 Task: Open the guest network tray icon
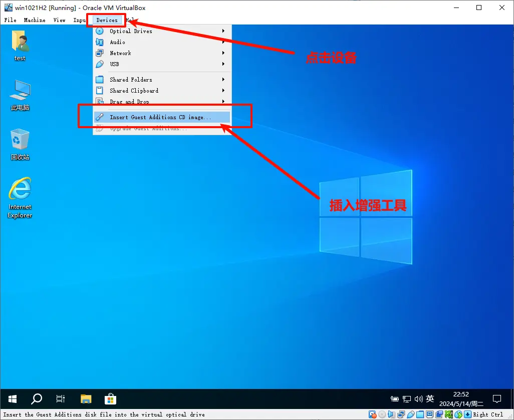coord(407,398)
